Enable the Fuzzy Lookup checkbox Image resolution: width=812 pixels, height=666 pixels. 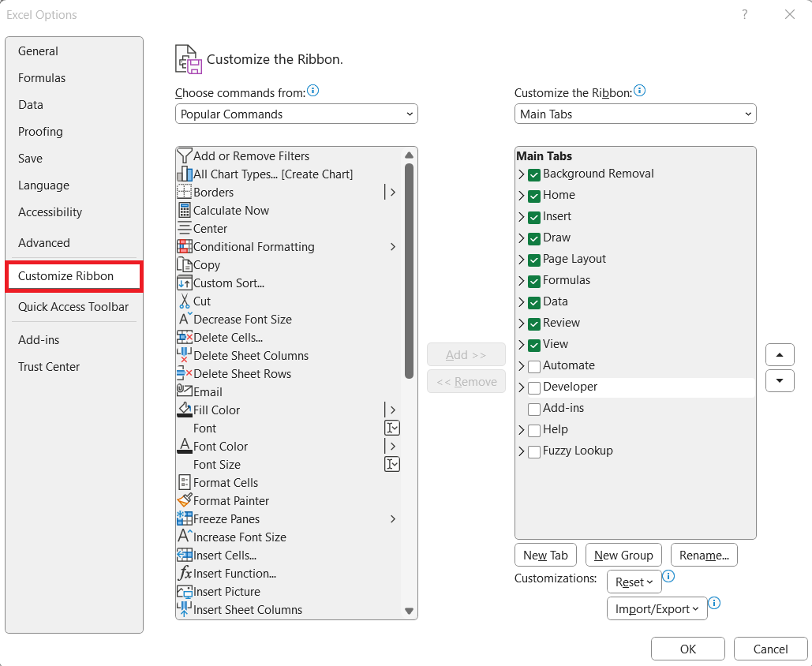click(534, 451)
